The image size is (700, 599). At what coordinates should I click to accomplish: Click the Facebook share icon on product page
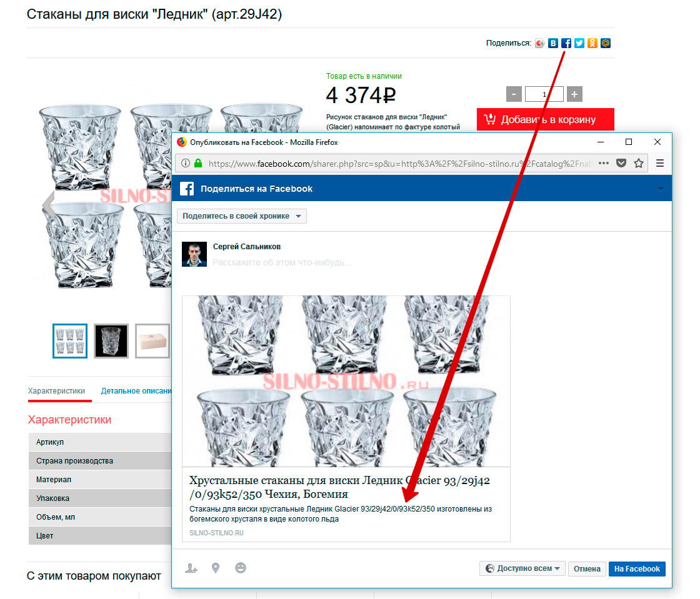tap(566, 43)
